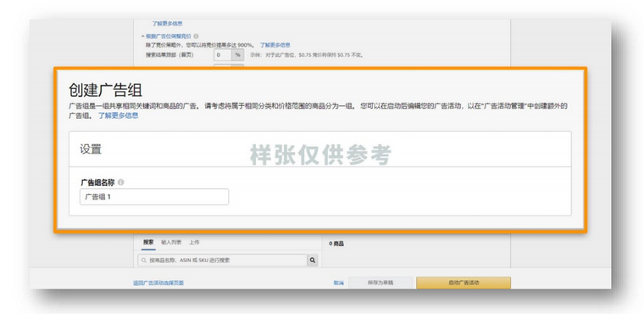Click the 0 商品 count text
The width and height of the screenshot is (644, 314).
[x=336, y=244]
